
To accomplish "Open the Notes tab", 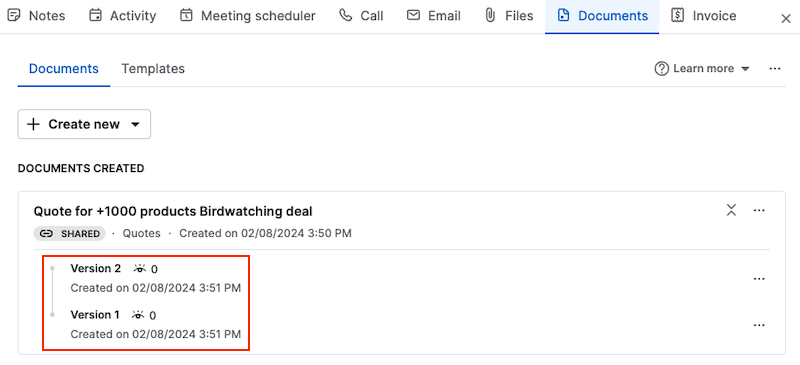I will pyautogui.click(x=37, y=16).
